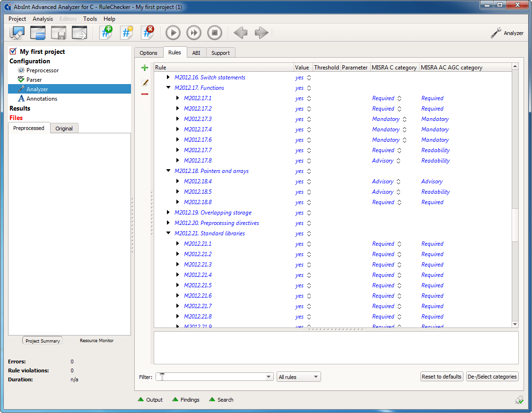
Task: Click the new project toolbar icon
Action: tap(17, 33)
